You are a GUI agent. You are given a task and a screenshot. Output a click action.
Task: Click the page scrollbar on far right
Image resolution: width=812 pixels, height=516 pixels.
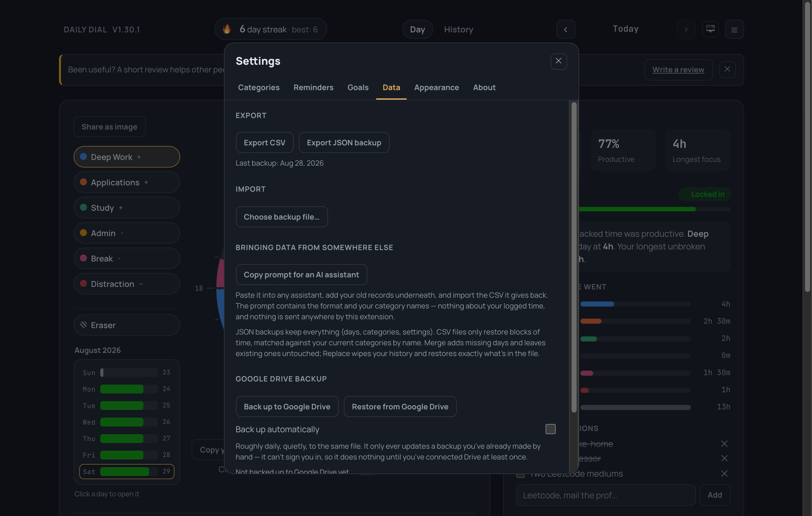(807, 147)
